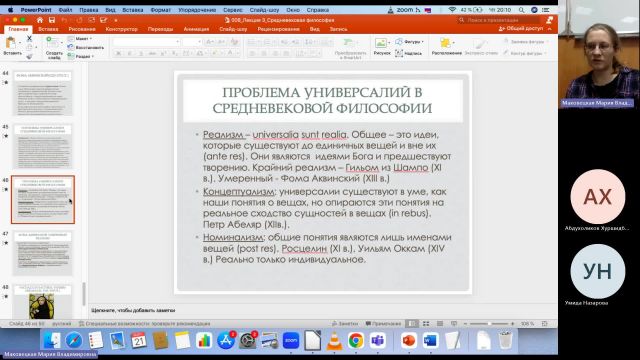
Task: Click the Format Painter brush icon
Action: point(29,56)
